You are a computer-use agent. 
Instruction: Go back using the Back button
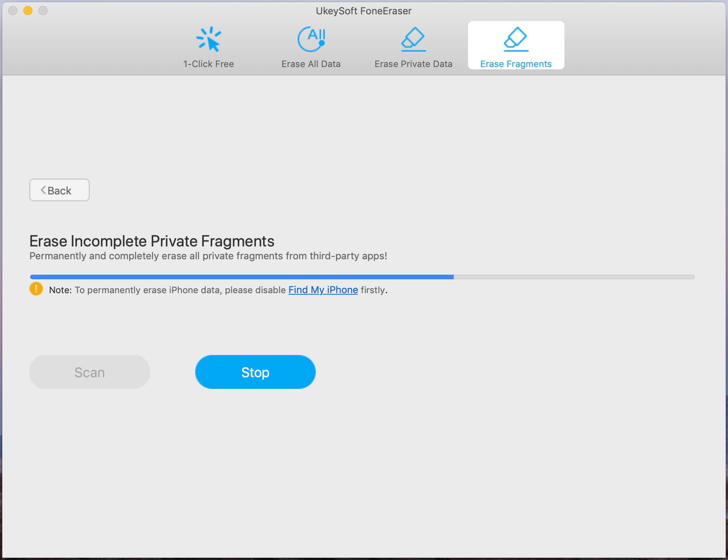60,190
